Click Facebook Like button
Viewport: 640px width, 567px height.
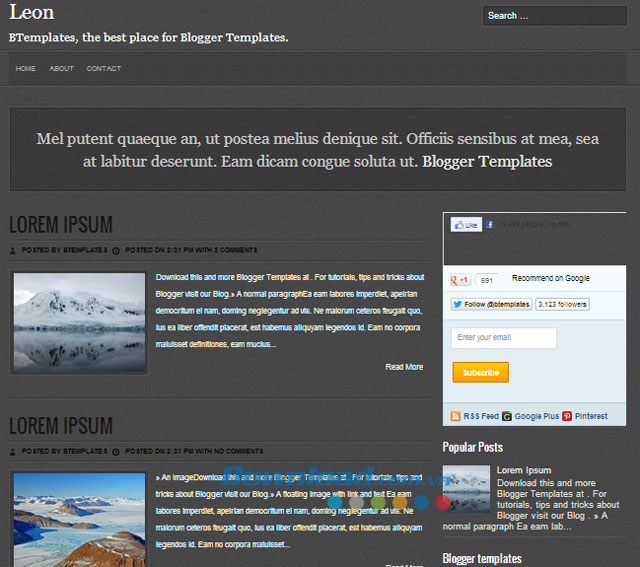(x=466, y=225)
